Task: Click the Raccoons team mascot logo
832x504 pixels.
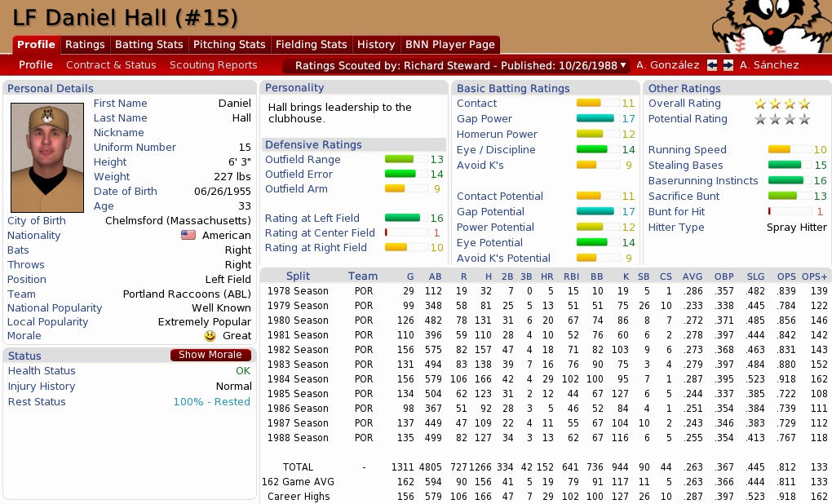Action: pyautogui.click(x=770, y=26)
